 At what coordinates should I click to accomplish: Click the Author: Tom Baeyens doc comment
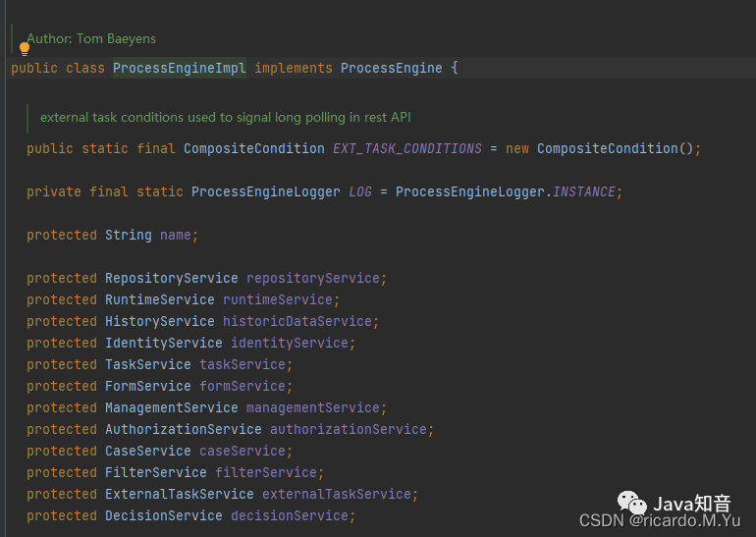(91, 38)
